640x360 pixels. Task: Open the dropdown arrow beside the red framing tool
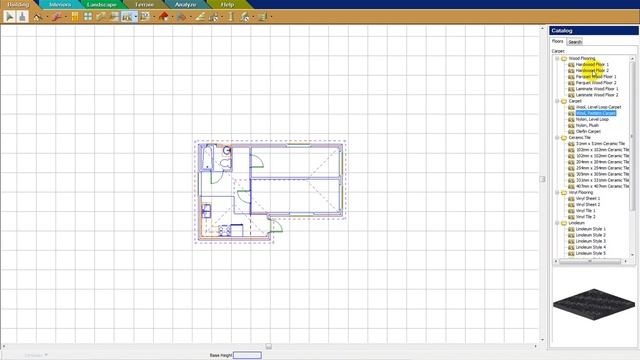click(66, 17)
